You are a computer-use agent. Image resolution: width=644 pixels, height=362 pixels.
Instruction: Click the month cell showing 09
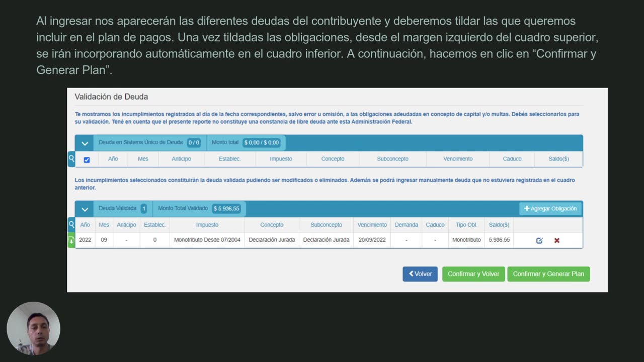coord(104,240)
